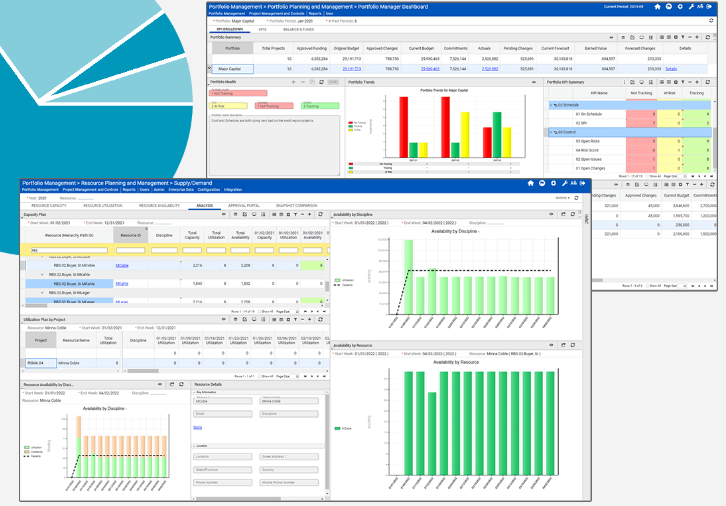Open the MKahle resource ID link
The width and height of the screenshot is (726, 506).
(122, 284)
